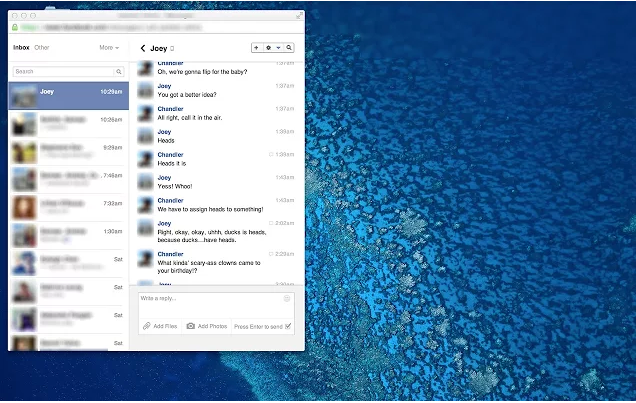Click sender name Joey above You got a better idea?

(x=164, y=86)
